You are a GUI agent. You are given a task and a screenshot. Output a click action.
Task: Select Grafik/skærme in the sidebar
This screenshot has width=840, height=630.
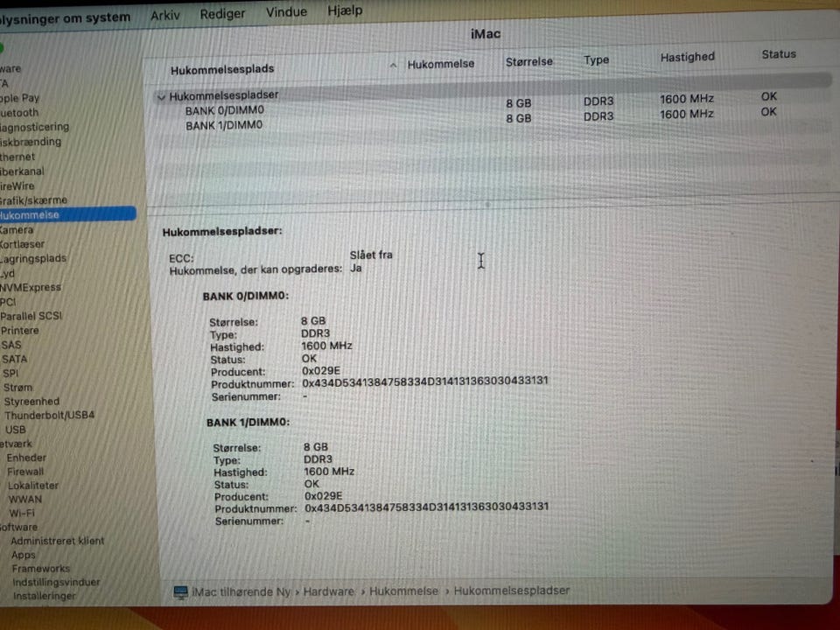[x=33, y=200]
